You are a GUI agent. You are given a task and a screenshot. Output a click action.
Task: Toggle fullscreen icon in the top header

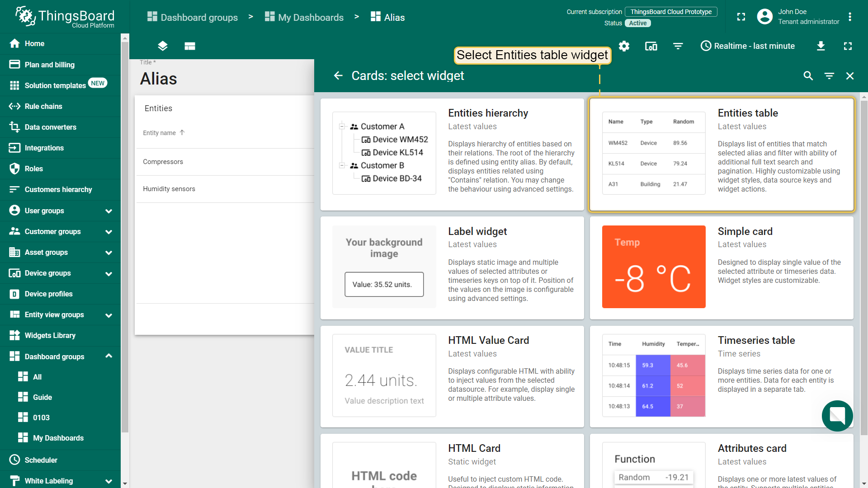coord(741,17)
